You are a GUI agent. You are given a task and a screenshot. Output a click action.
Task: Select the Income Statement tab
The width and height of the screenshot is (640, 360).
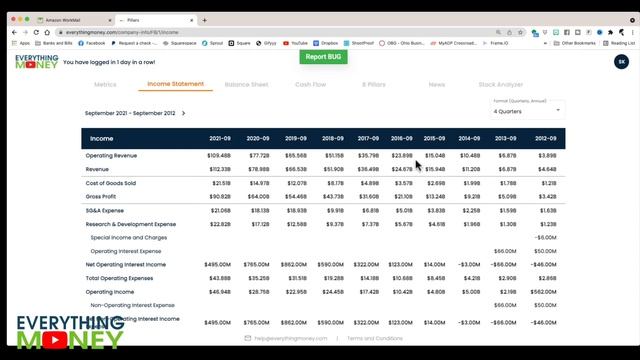pyautogui.click(x=176, y=84)
